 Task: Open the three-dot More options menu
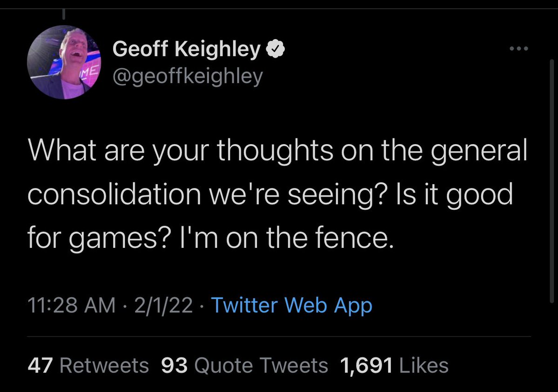point(518,48)
